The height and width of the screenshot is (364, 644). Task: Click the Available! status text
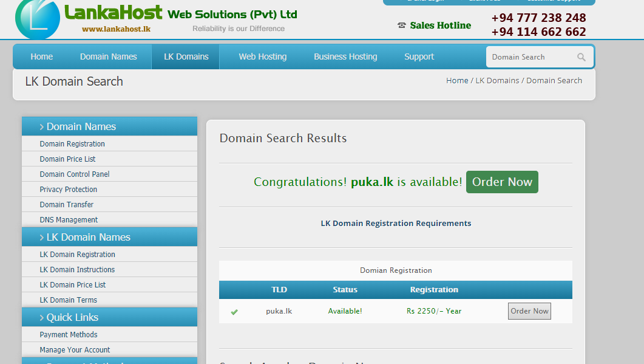(345, 311)
